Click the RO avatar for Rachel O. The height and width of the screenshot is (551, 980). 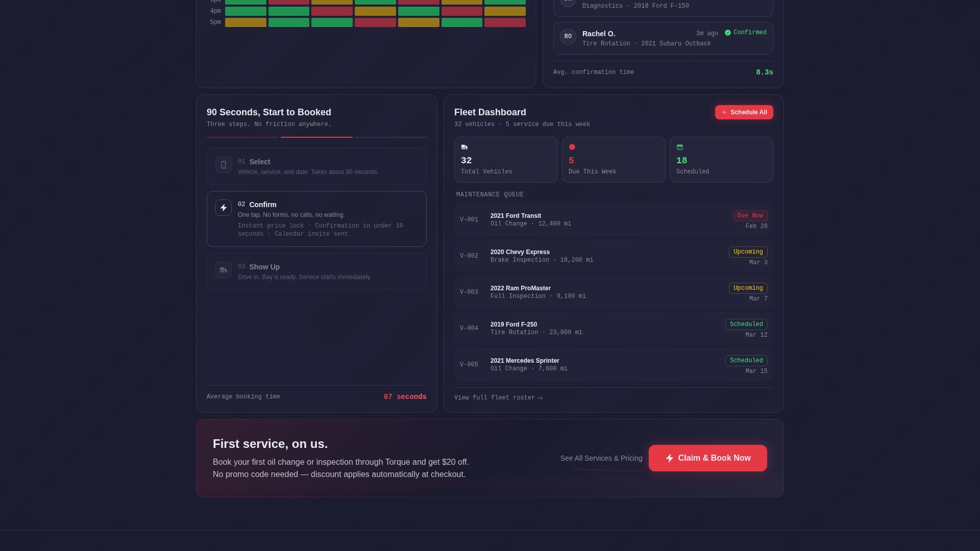568,37
